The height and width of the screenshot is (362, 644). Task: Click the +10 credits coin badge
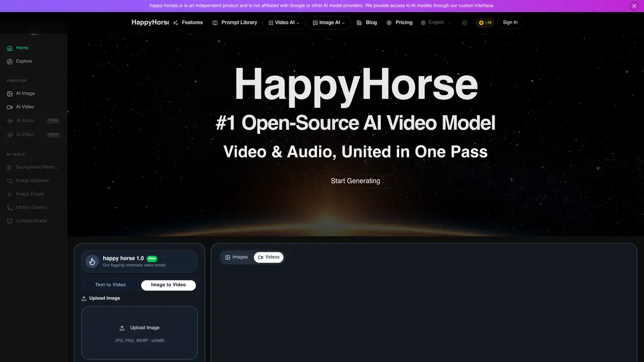485,23
